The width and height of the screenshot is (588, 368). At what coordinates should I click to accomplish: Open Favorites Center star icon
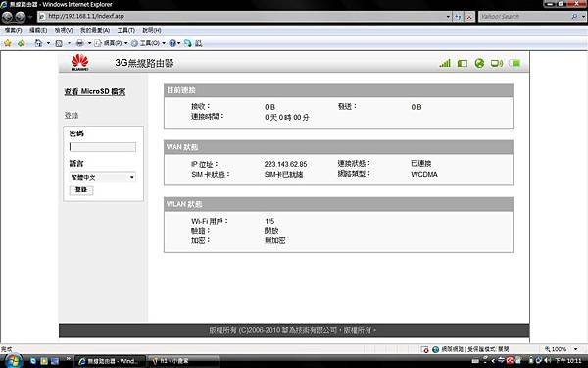(8, 43)
